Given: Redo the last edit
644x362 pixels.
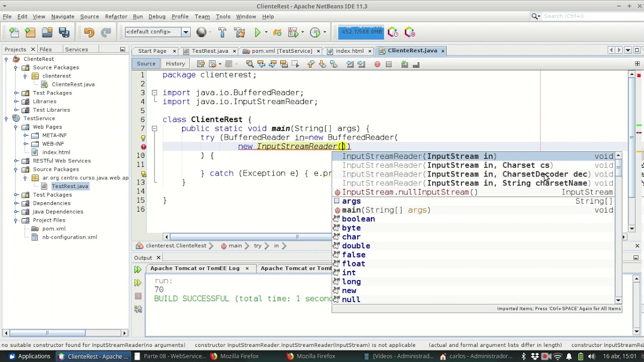Looking at the screenshot, I should (x=106, y=33).
